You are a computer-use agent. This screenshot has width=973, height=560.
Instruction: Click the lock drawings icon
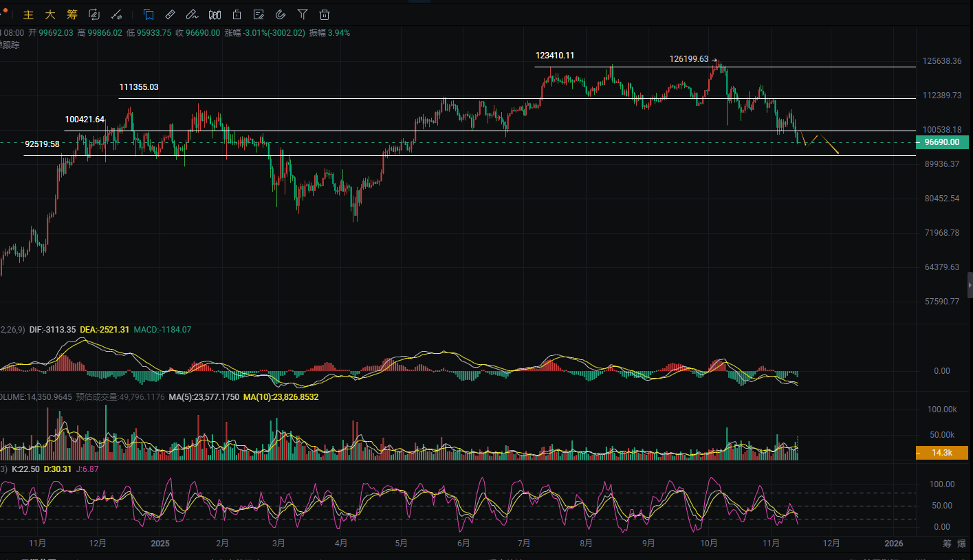point(237,14)
